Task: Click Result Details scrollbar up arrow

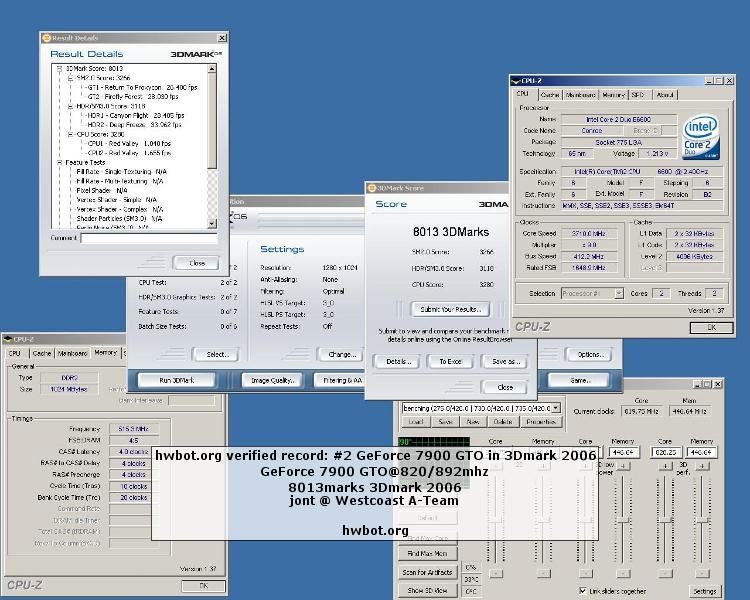Action: click(212, 69)
